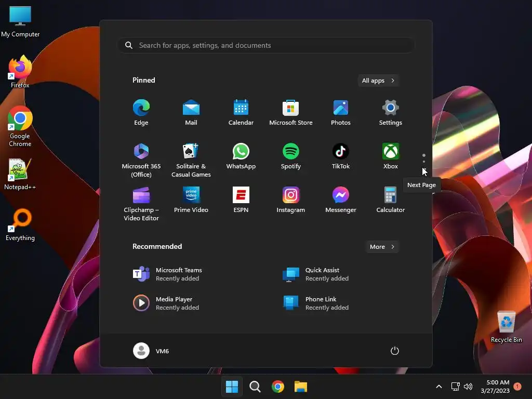Open the ESPN app
This screenshot has width=532, height=399.
coord(241,200)
